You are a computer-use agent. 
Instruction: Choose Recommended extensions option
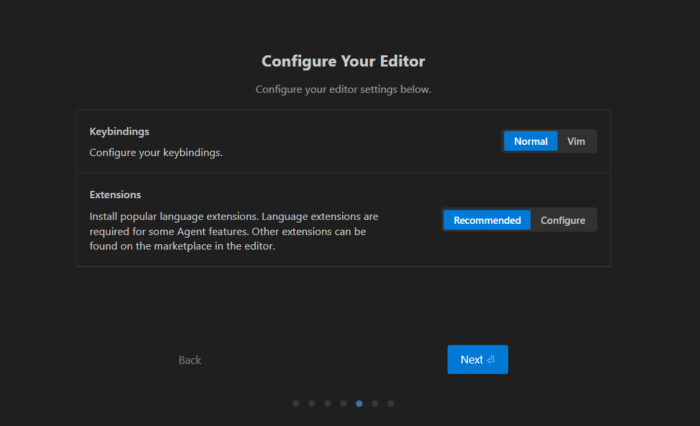tap(487, 220)
